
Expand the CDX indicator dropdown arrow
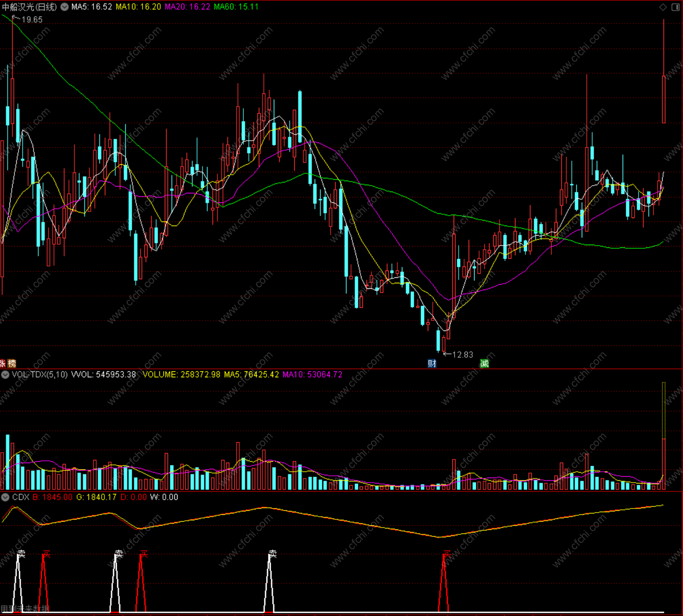click(5, 497)
